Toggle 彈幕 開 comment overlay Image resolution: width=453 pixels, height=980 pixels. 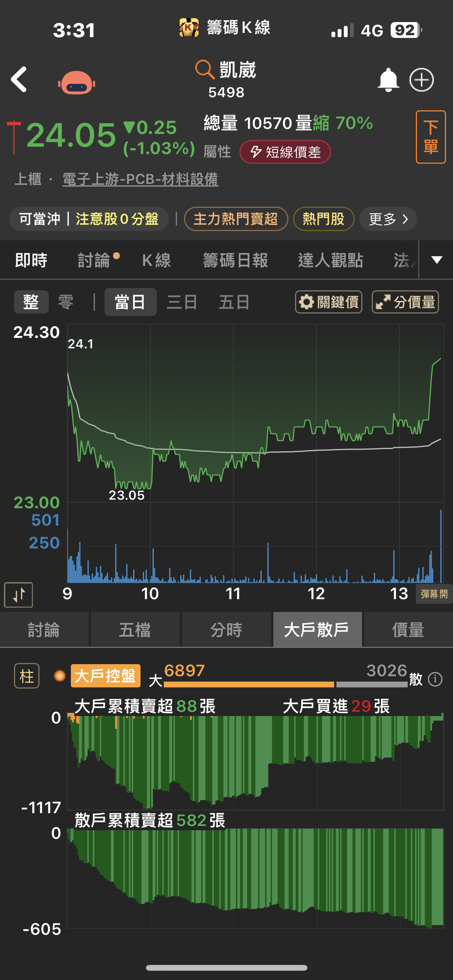434,594
